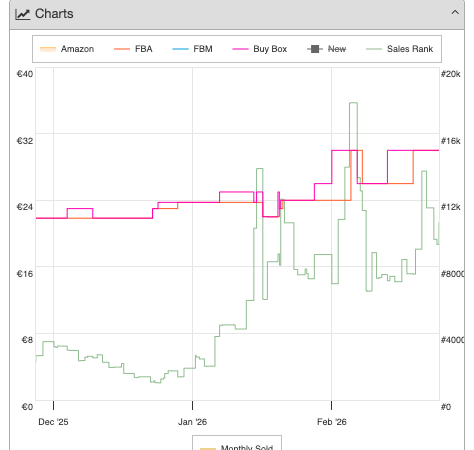Click the FBA orange line swatch
Viewport: 474px width, 450px height.
122,49
